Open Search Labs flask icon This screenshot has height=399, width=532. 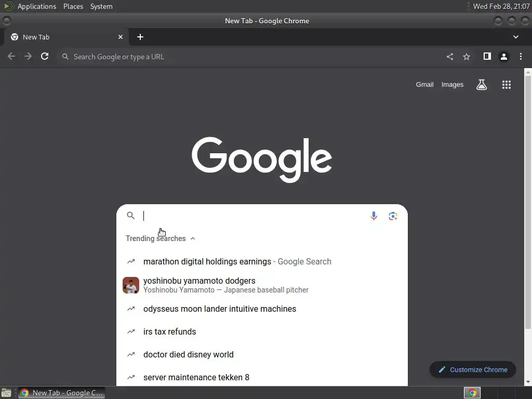click(x=482, y=85)
